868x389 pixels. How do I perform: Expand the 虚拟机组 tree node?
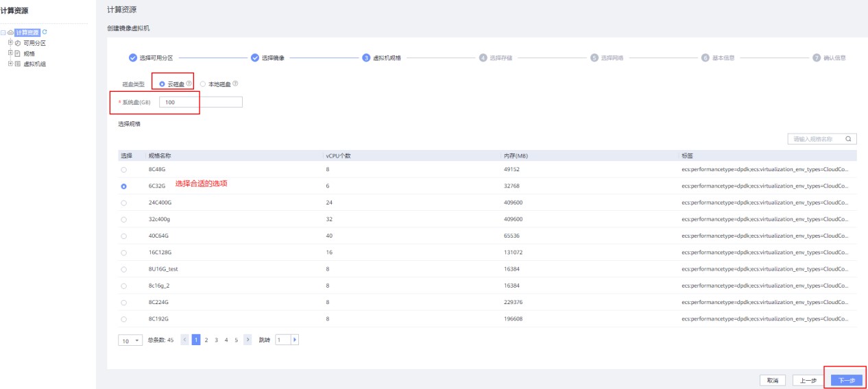coord(10,63)
